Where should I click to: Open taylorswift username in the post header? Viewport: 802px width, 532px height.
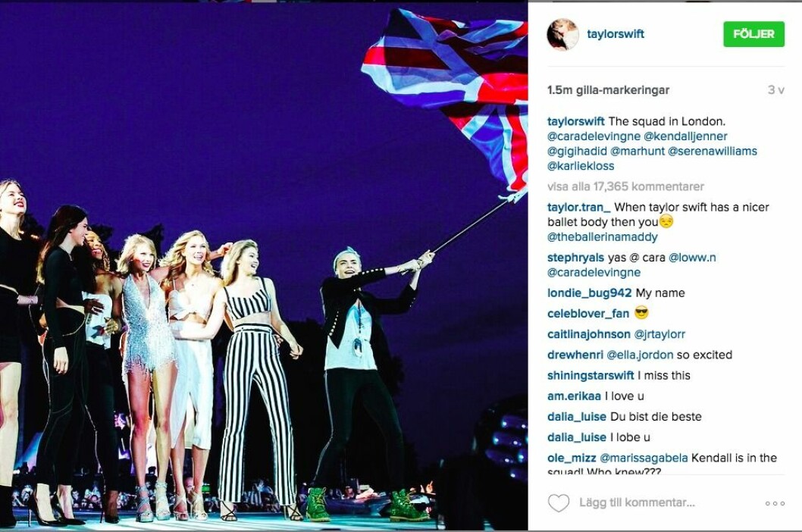click(616, 34)
